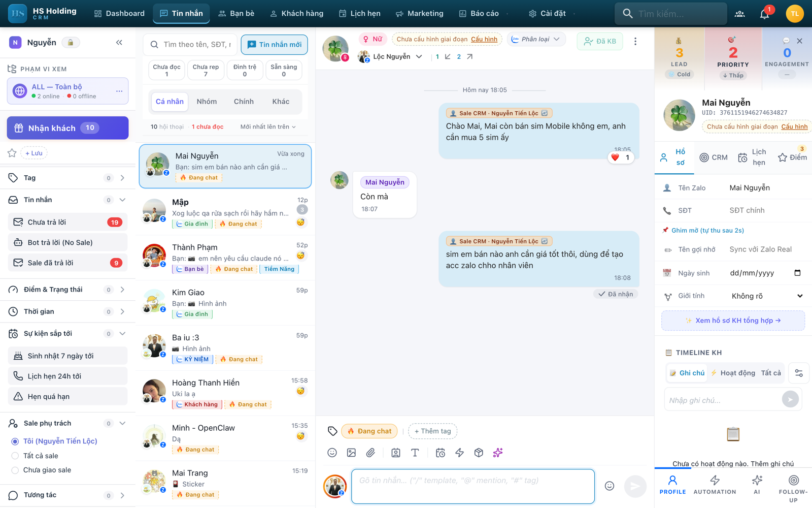Switch to the Nhóm tab
Image resolution: width=812 pixels, height=508 pixels.
click(207, 102)
